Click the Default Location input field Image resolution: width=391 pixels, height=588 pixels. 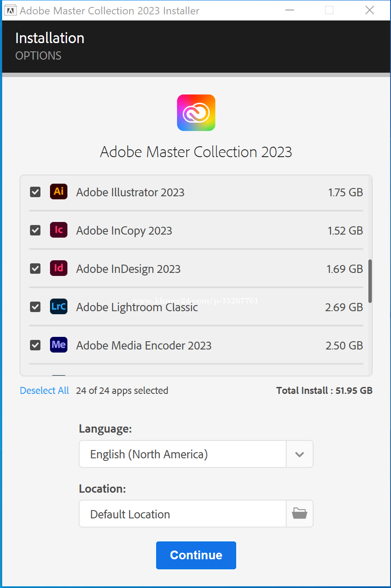[183, 514]
